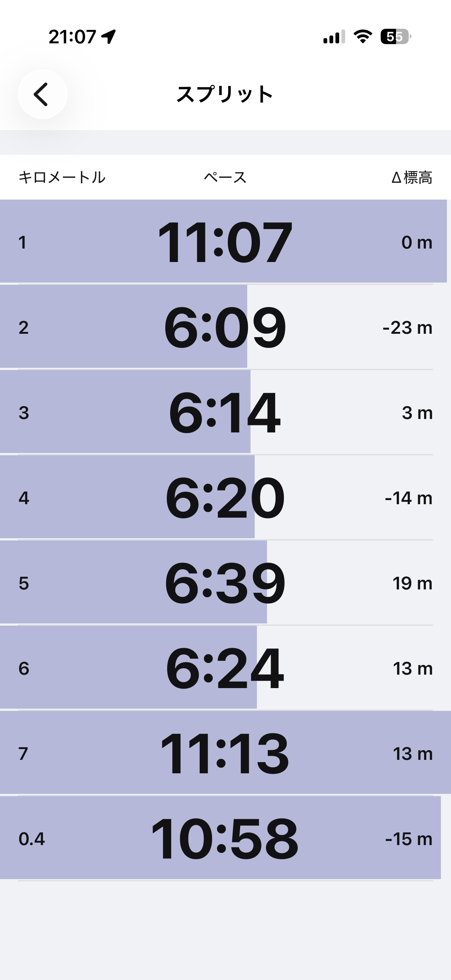Tap the cellular signal bars

coord(334,37)
